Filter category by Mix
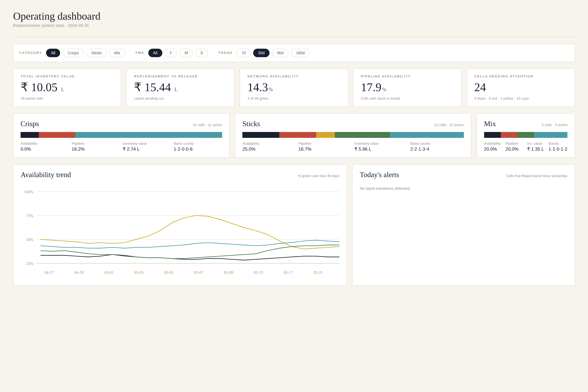Viewport: 588px width, 392px height. coord(117,53)
